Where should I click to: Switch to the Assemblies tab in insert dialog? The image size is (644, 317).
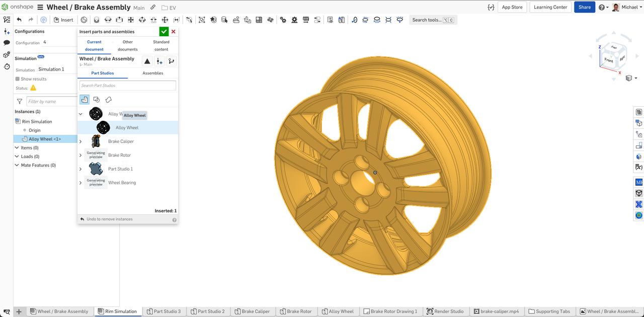click(x=152, y=73)
